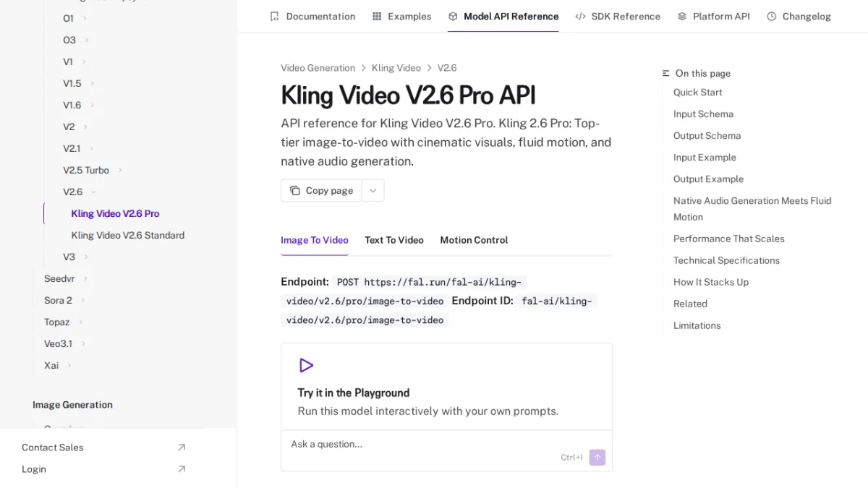Jump to Native Audio Generation Meets Fluid Motion
The width and height of the screenshot is (868, 488).
pyautogui.click(x=752, y=209)
